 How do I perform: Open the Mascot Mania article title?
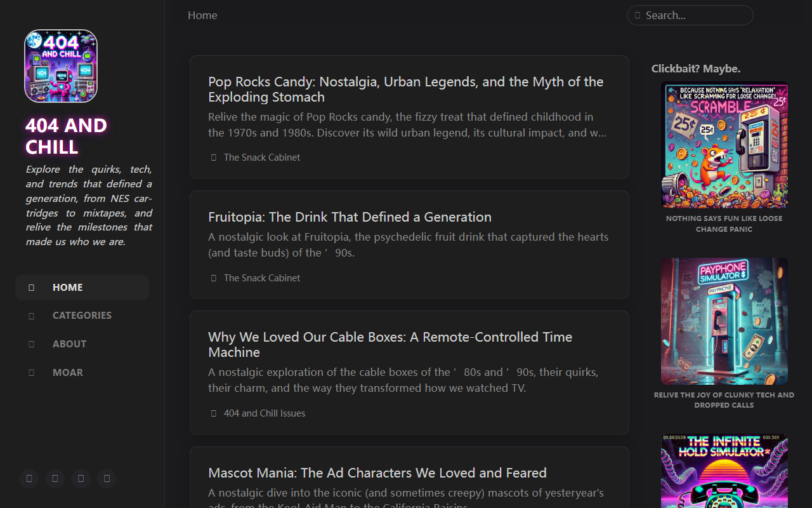pos(377,473)
